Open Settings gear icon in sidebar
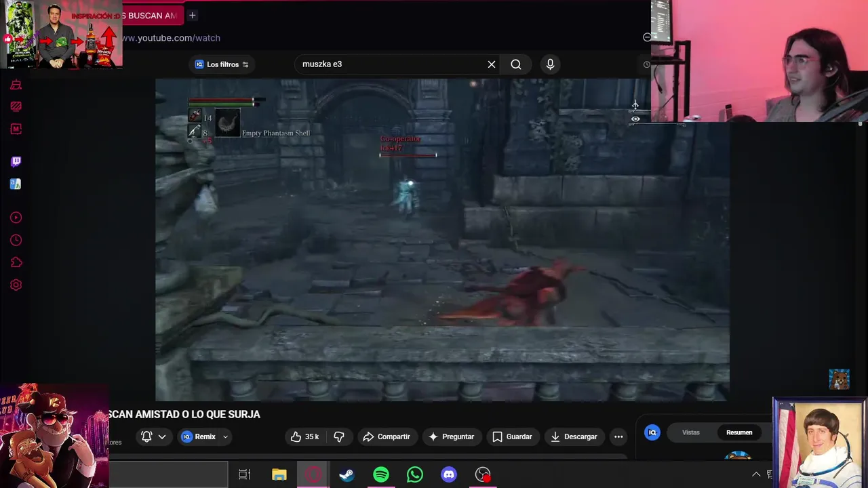868x488 pixels. (x=16, y=285)
